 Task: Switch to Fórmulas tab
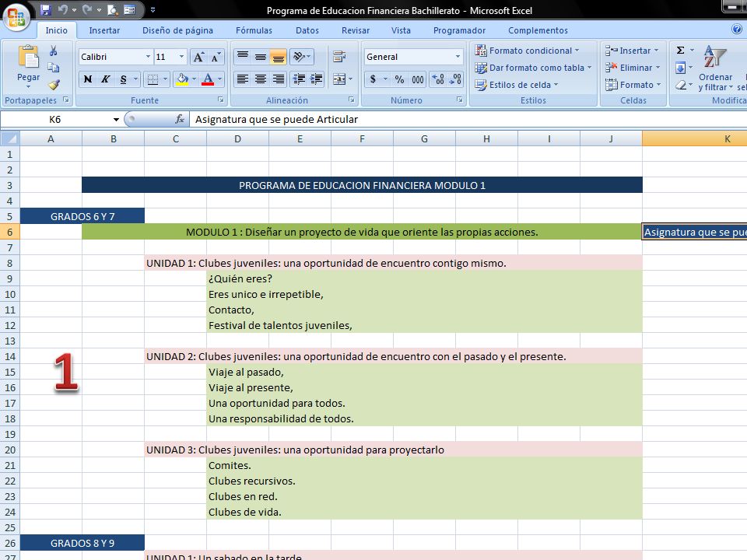pyautogui.click(x=254, y=30)
